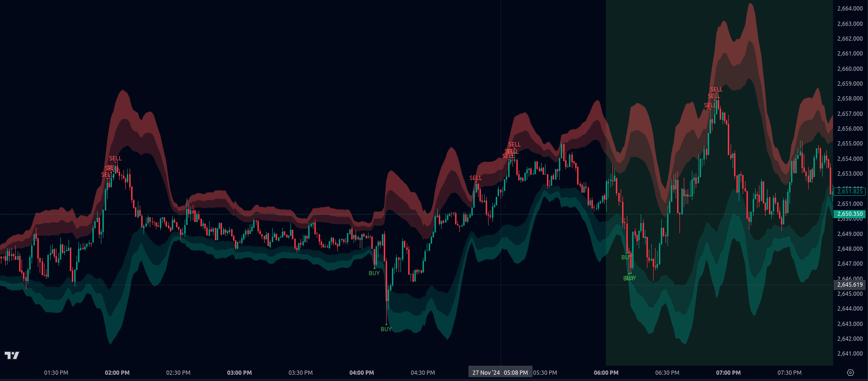Click the 27 Nov '24 05:08 PM label
Screen dimensions: 868x381
click(500, 372)
